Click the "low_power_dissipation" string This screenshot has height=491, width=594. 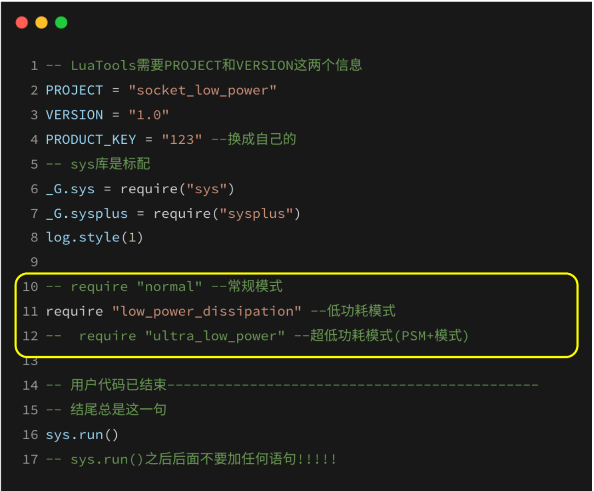206,311
